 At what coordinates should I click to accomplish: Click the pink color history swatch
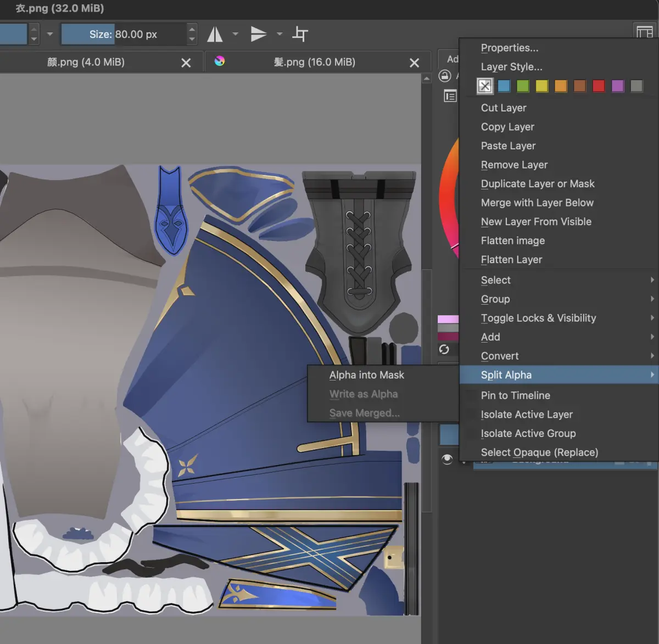click(448, 319)
